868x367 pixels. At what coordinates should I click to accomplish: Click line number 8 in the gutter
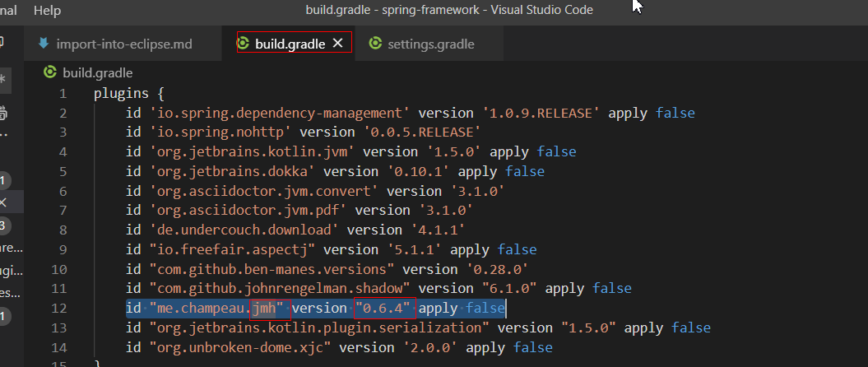(63, 230)
